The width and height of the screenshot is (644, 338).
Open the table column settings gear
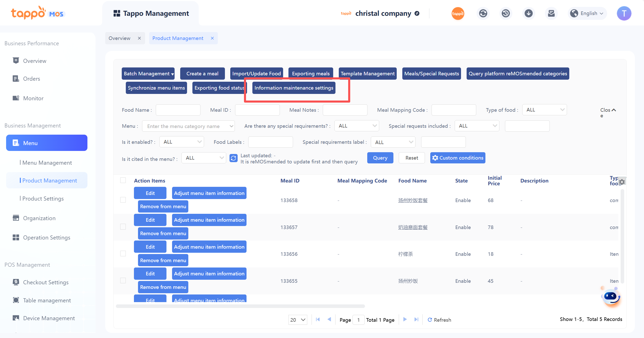(x=622, y=182)
